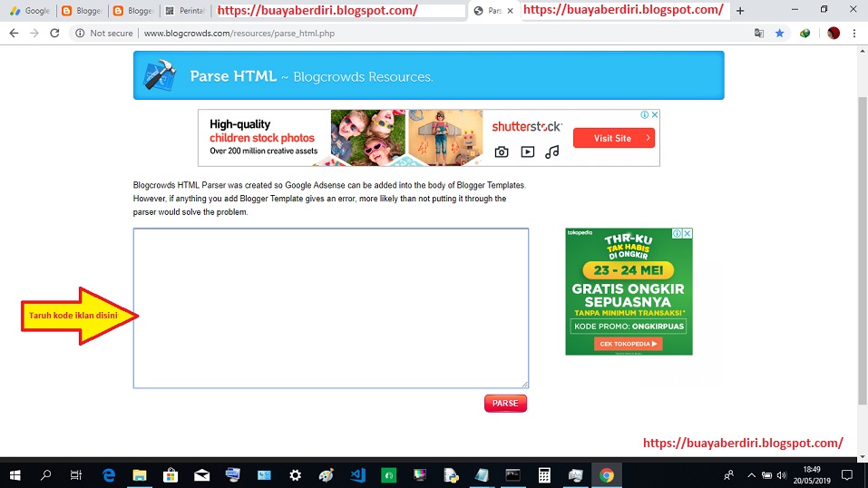
Task: Click the Shutterstock logo in the ad
Action: coord(527,126)
